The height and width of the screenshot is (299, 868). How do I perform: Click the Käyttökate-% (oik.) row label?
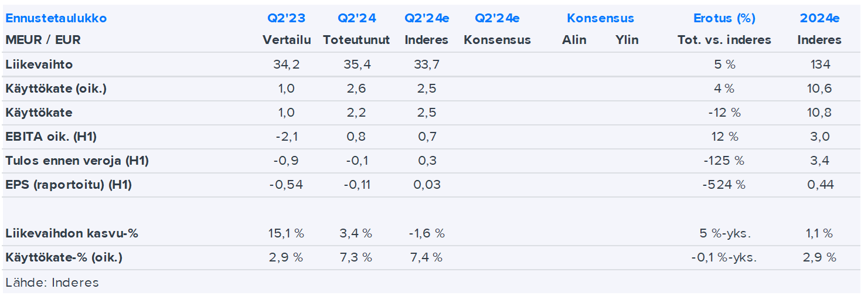(64, 257)
